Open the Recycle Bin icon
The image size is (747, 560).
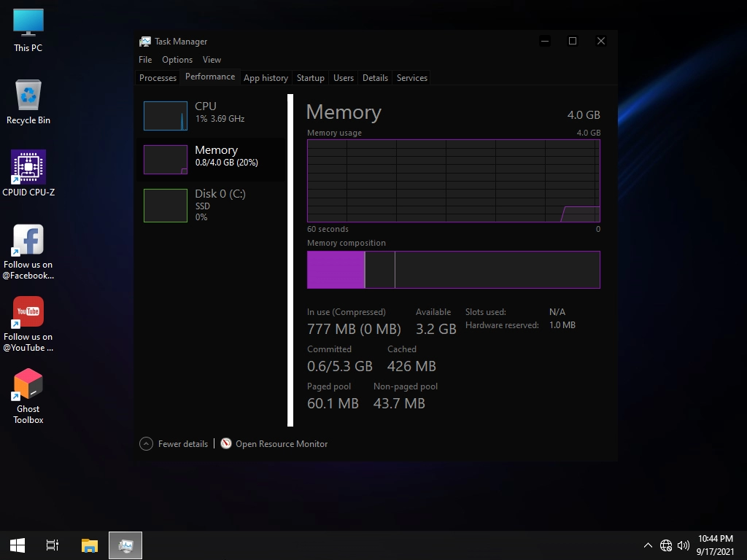[28, 102]
